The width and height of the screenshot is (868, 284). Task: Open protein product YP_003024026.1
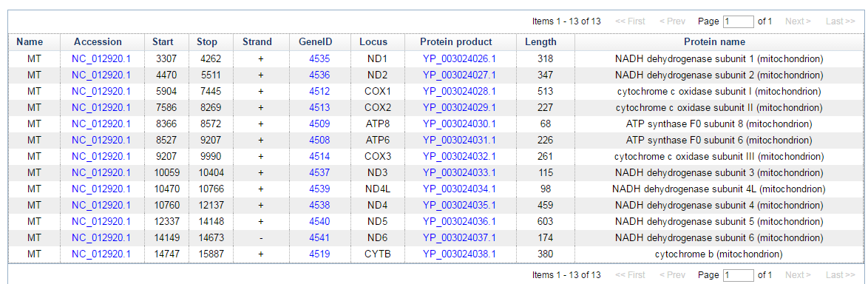(459, 58)
